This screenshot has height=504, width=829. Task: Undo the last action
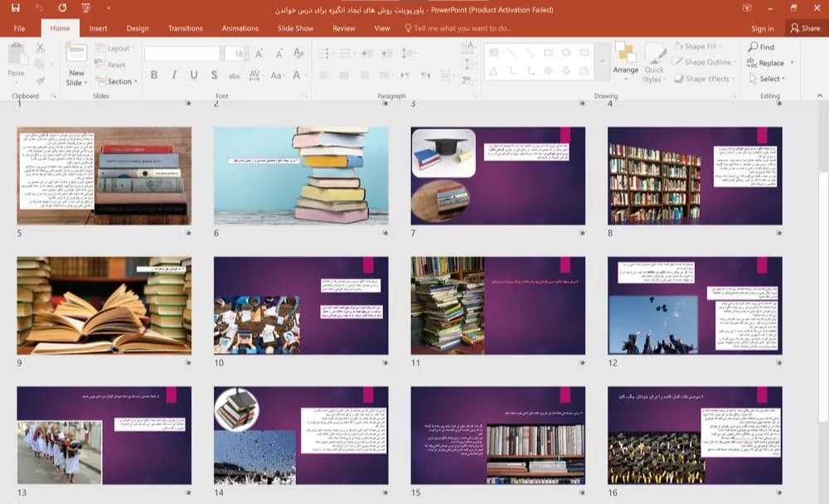pyautogui.click(x=39, y=8)
